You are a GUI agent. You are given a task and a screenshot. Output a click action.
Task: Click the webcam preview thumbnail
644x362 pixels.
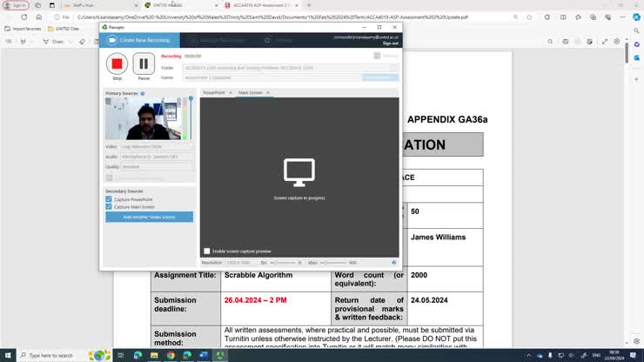143,118
